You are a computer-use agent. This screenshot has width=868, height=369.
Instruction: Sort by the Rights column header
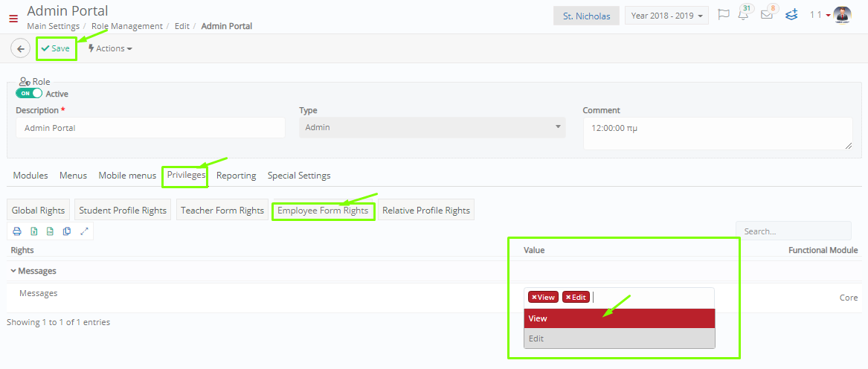tap(23, 251)
